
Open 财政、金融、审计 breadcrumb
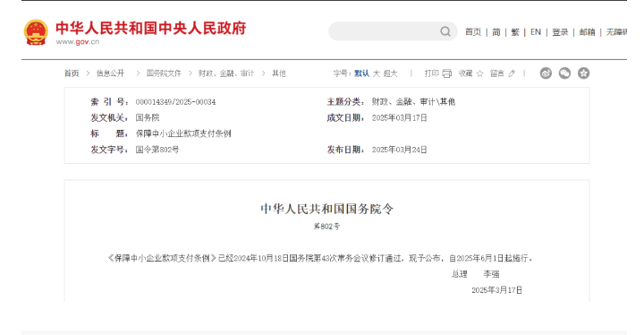tap(226, 73)
